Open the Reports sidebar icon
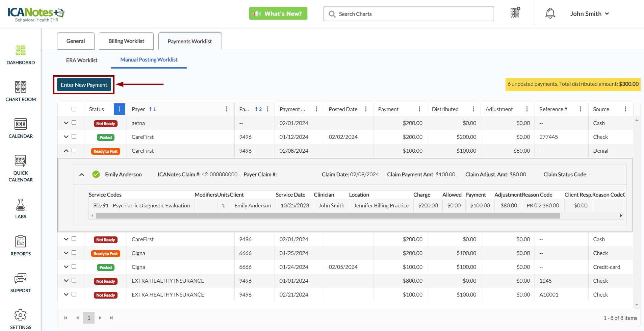This screenshot has width=644, height=331. 21,246
